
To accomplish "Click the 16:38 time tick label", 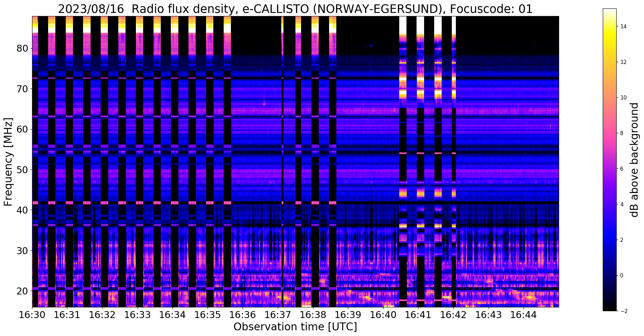I will [313, 315].
